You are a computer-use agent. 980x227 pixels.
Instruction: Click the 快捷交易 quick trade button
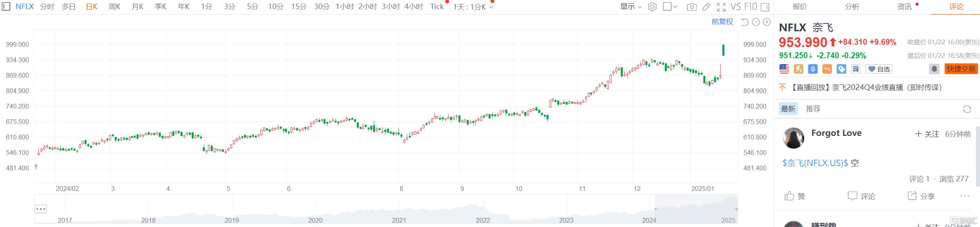pyautogui.click(x=961, y=69)
